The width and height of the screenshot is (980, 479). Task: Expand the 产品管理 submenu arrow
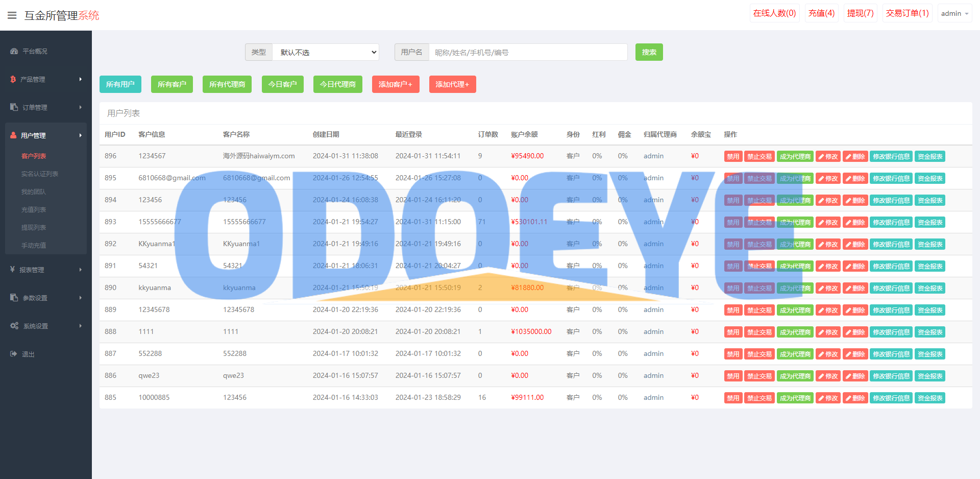[x=81, y=79]
